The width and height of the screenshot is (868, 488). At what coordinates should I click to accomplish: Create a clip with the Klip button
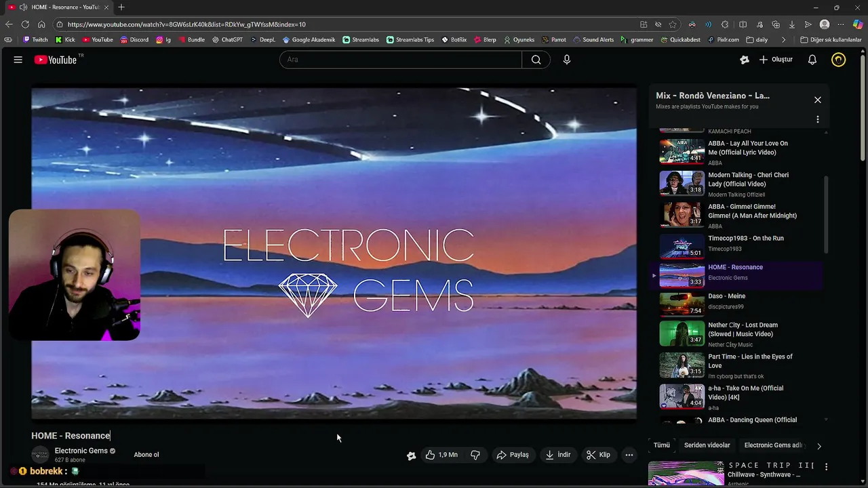tap(598, 455)
